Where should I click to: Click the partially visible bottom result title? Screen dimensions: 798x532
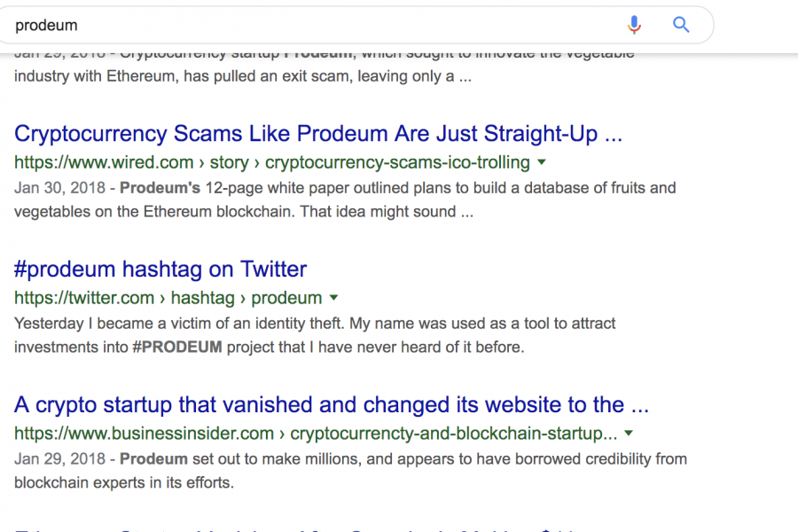pos(295,529)
